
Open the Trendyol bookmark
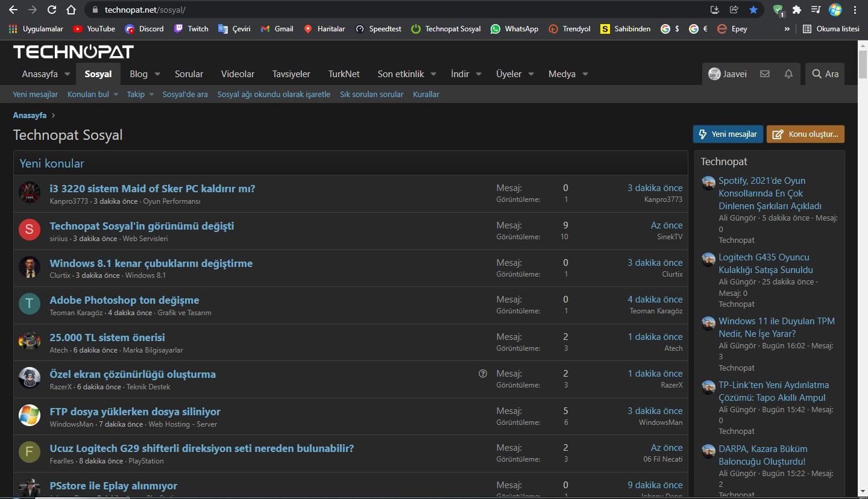[x=569, y=28]
